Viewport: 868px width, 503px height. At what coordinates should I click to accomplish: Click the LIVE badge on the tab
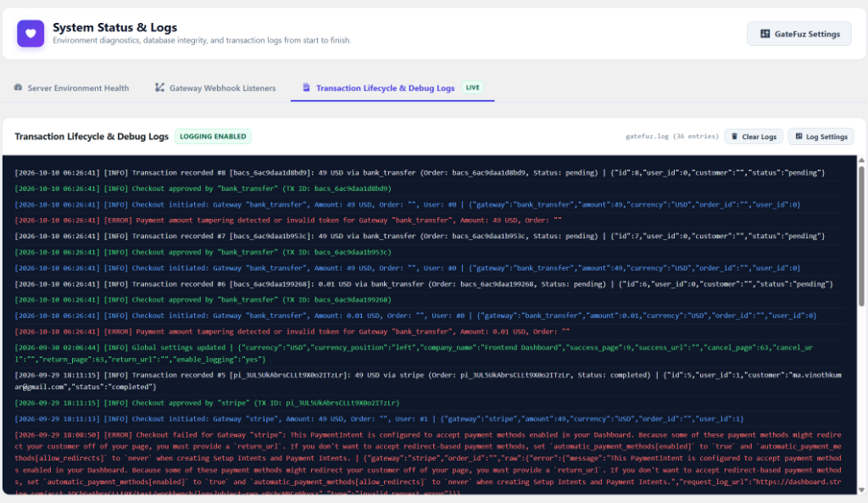(472, 87)
